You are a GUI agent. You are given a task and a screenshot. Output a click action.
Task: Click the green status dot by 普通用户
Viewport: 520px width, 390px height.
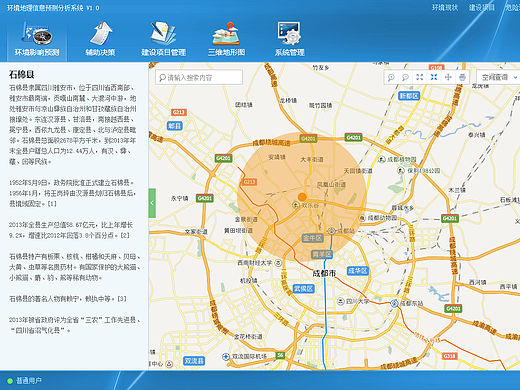(x=10, y=381)
